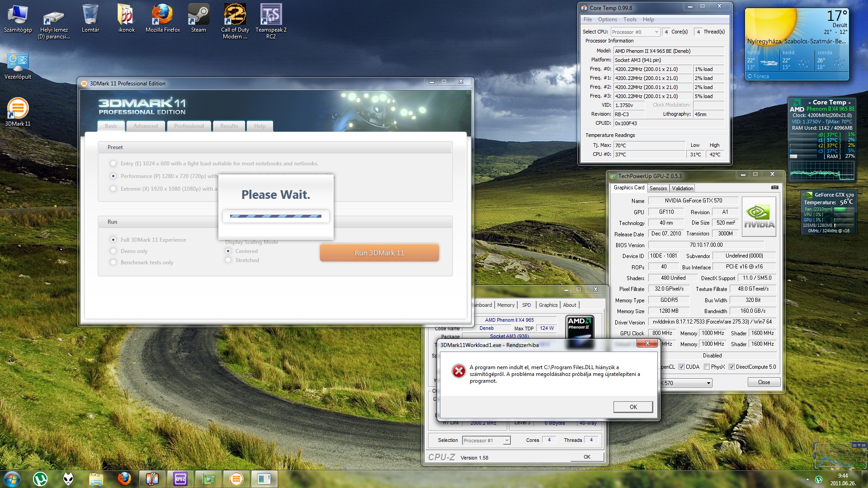This screenshot has width=868, height=488.
Task: Open Select CPU Processor #0 dropdown
Action: (x=635, y=32)
